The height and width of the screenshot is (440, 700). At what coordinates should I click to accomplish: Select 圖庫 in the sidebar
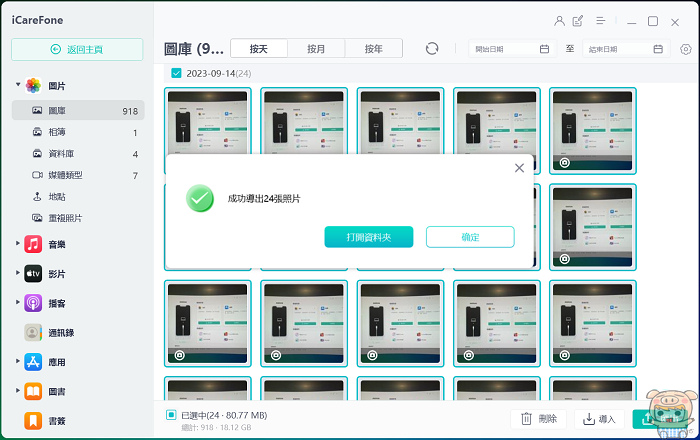[78, 110]
